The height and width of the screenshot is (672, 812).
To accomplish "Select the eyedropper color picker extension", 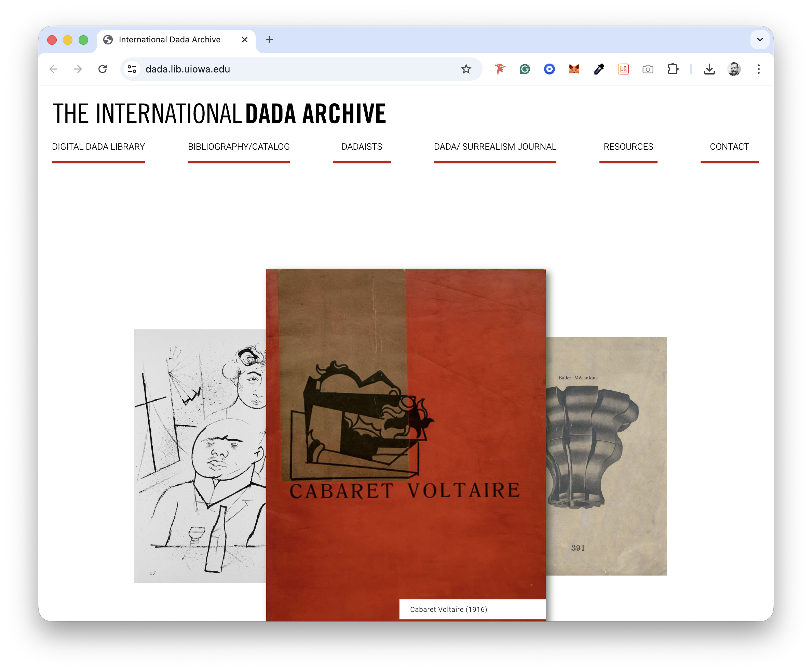I will click(x=598, y=69).
